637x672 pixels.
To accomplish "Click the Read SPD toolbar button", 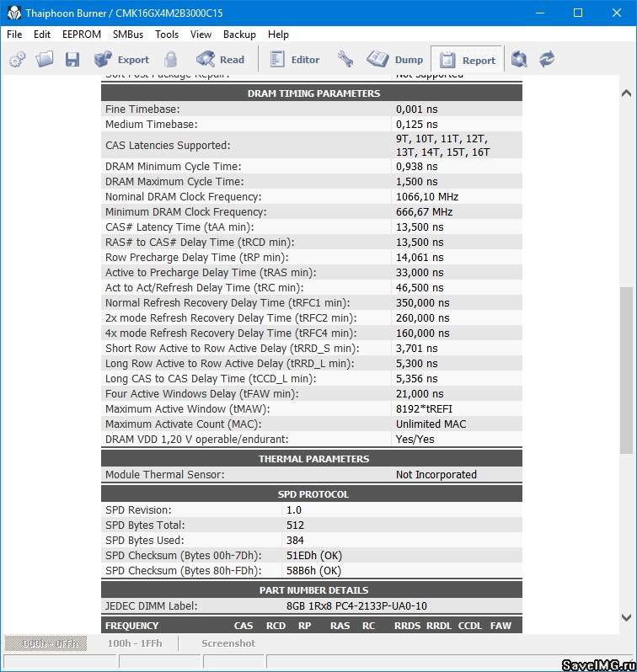I will (x=220, y=60).
